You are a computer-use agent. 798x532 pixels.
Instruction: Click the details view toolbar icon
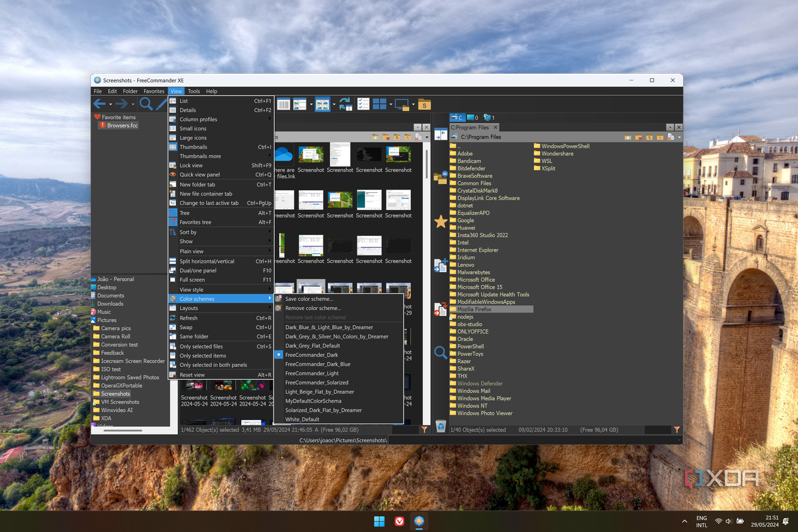coord(284,104)
